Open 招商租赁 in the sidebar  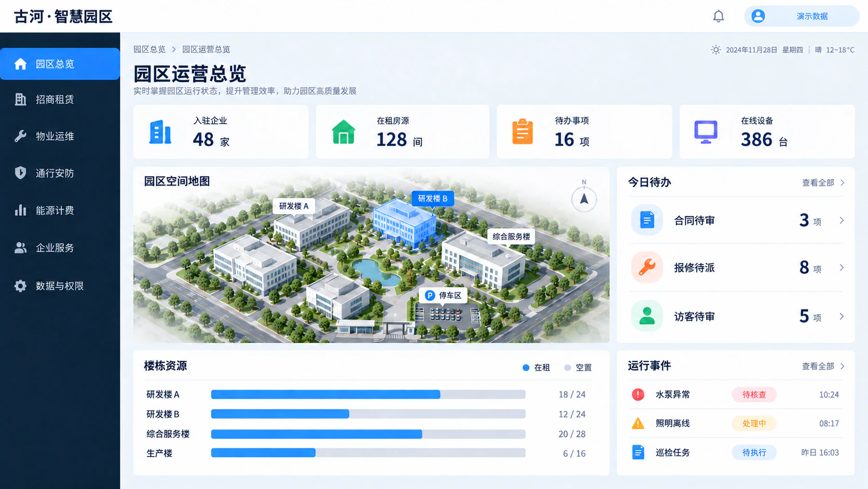click(60, 99)
